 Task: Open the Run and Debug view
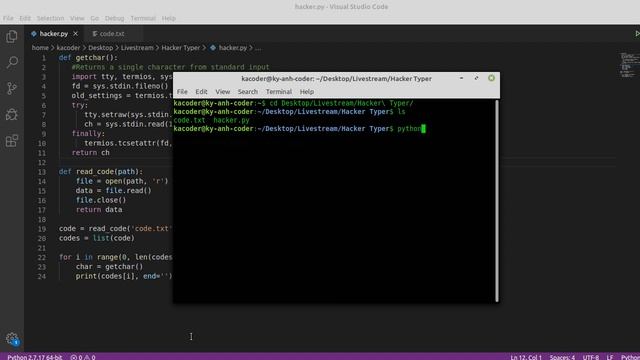[12, 114]
